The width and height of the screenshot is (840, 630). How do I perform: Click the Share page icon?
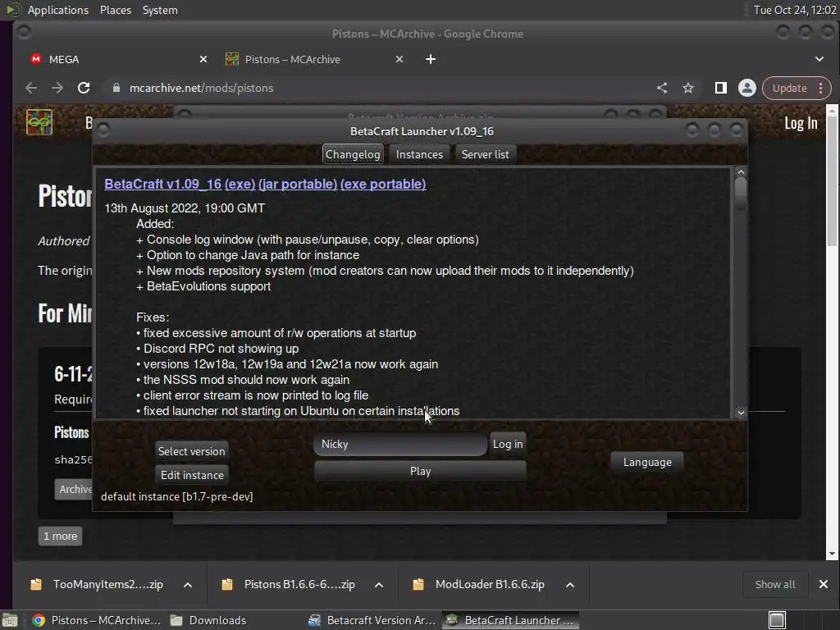tap(662, 88)
